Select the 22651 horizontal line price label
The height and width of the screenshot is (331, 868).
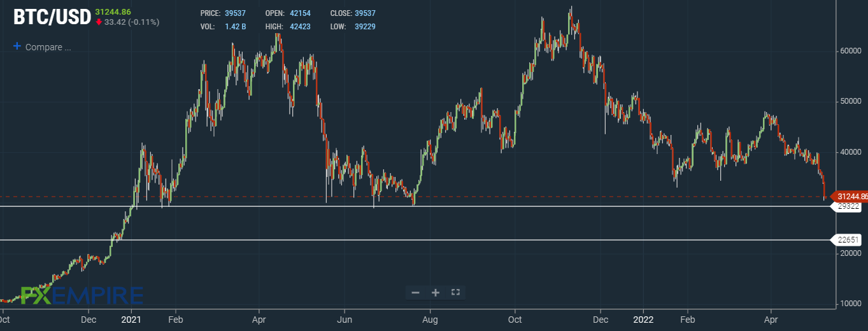point(847,240)
